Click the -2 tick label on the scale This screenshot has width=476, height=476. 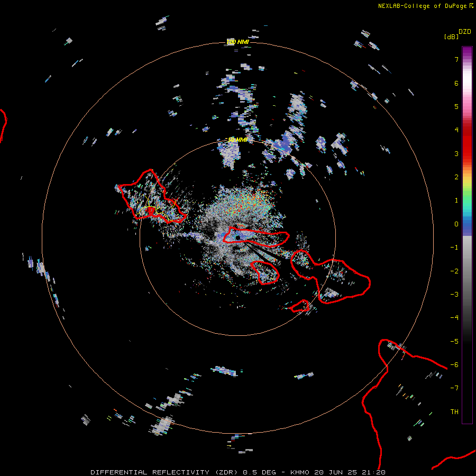(454, 271)
